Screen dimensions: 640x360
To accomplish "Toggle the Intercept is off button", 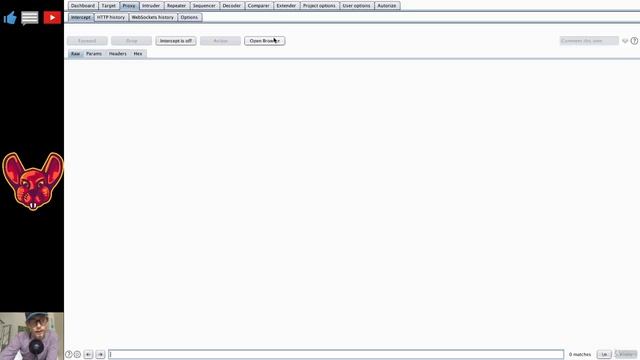I will point(176,41).
